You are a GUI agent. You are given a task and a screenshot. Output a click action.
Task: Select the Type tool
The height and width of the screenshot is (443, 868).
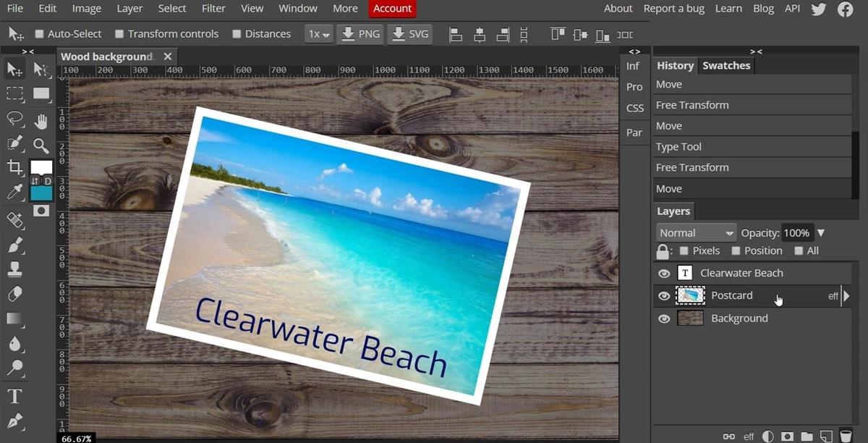click(14, 396)
